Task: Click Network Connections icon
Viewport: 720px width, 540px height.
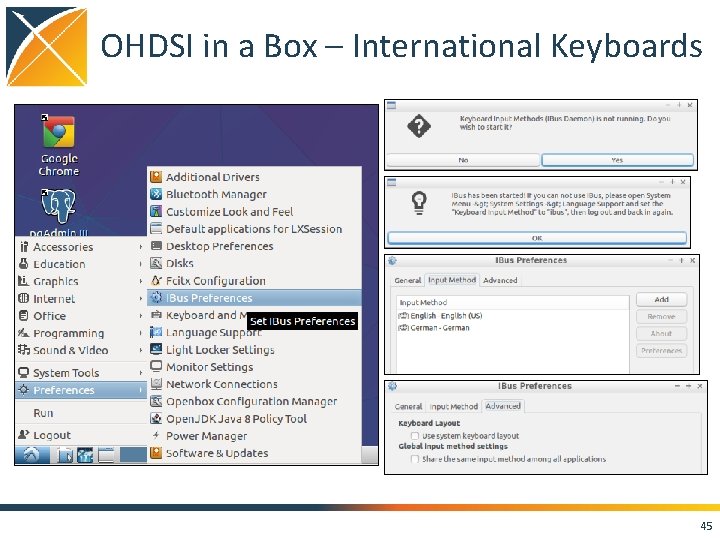Action: click(156, 384)
